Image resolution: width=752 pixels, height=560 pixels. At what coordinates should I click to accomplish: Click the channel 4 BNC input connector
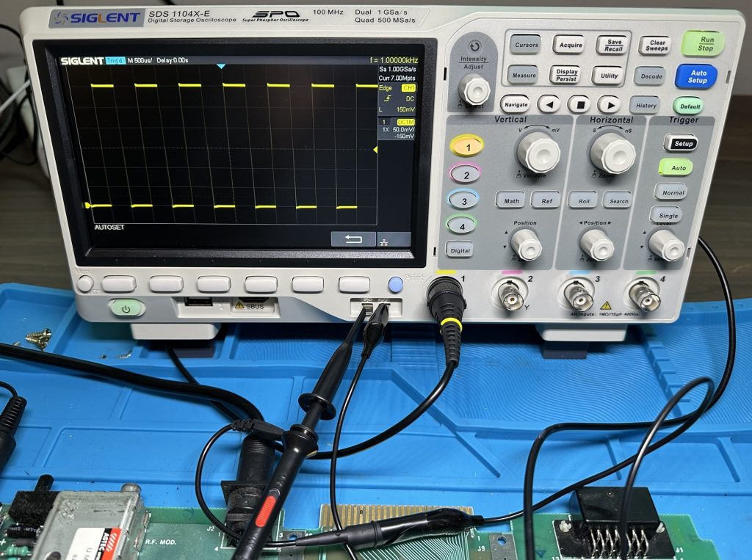(x=644, y=296)
